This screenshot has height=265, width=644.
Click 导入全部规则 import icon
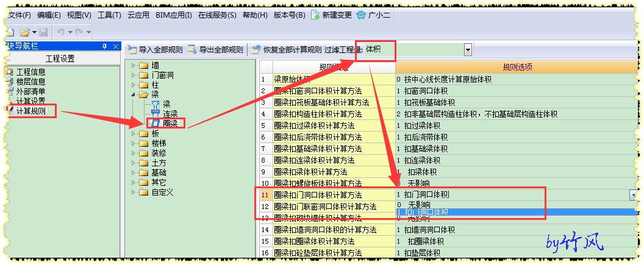coord(132,49)
